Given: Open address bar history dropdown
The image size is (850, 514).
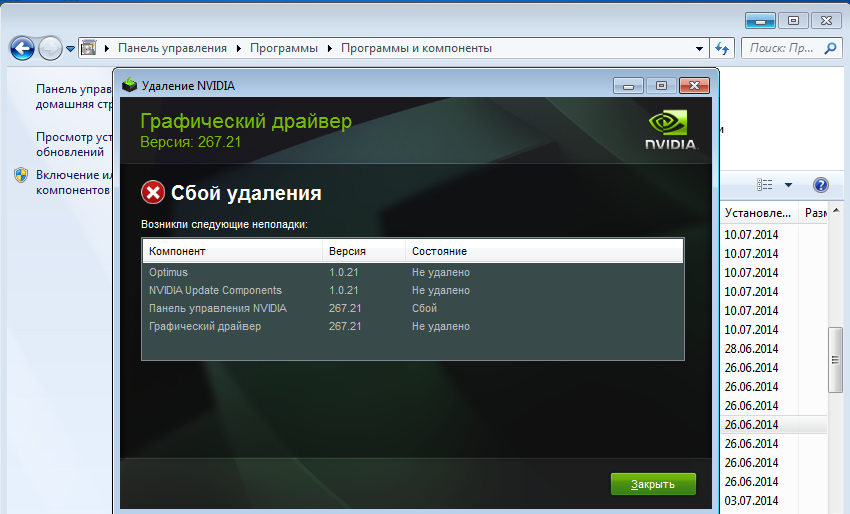Looking at the screenshot, I should pos(699,49).
